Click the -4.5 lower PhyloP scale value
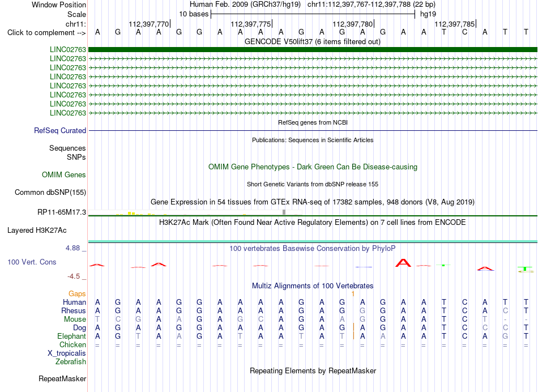 pyautogui.click(x=74, y=276)
